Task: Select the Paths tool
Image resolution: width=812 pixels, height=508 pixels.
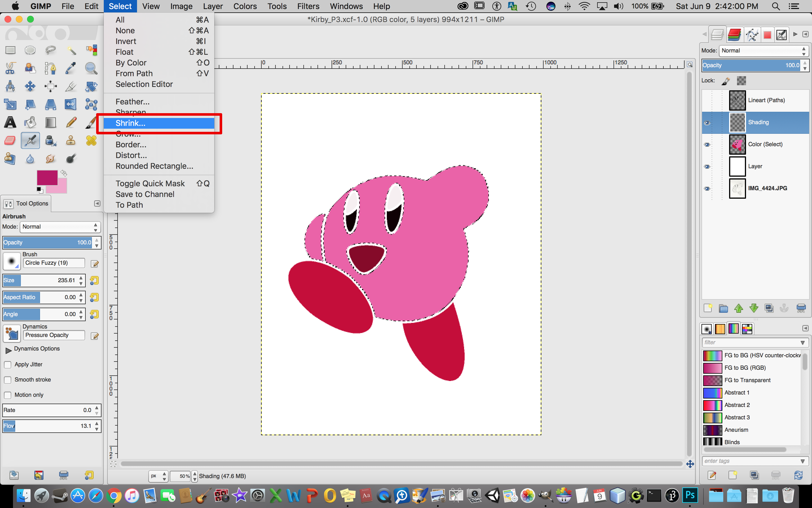Action: click(50, 69)
